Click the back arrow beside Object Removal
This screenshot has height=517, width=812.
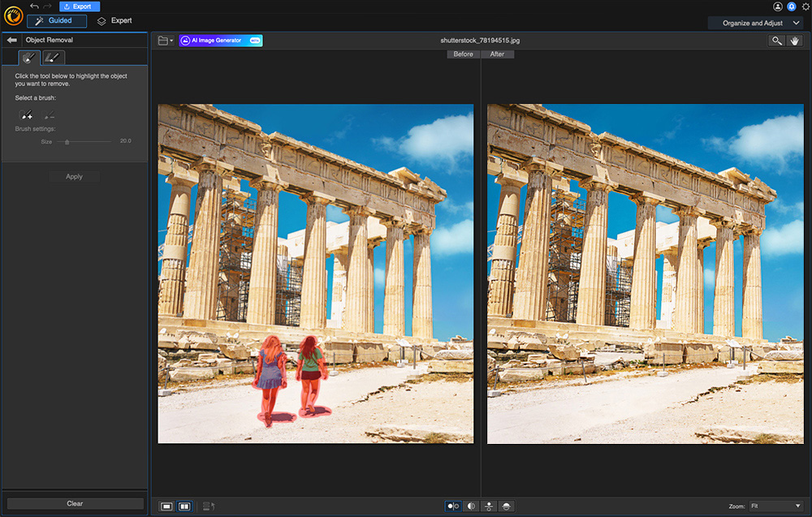[x=12, y=40]
